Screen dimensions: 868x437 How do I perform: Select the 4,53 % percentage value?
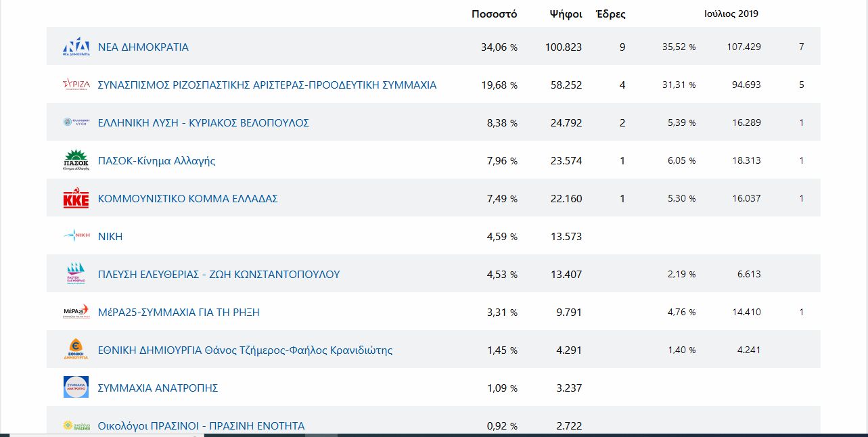pos(503,275)
